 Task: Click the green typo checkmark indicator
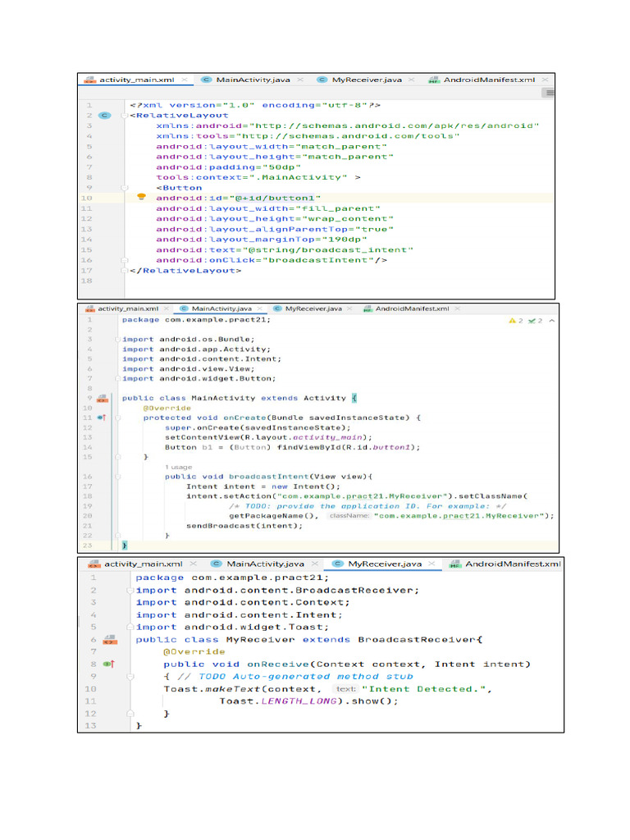tap(534, 321)
